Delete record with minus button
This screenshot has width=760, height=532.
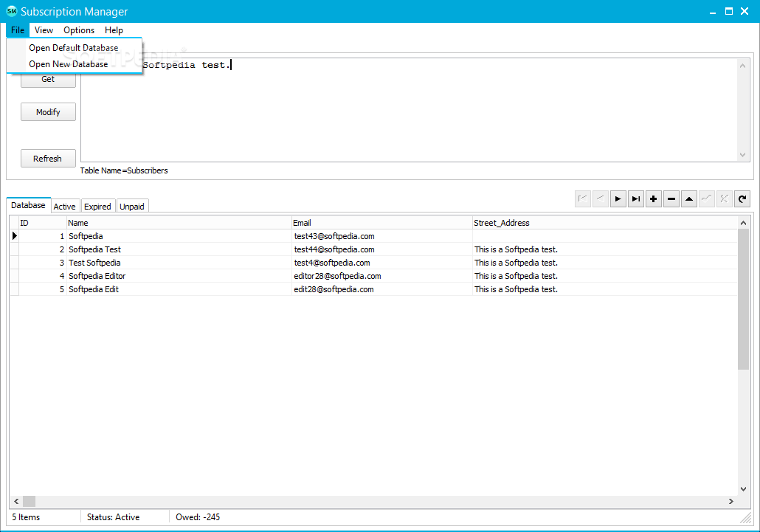pyautogui.click(x=671, y=198)
